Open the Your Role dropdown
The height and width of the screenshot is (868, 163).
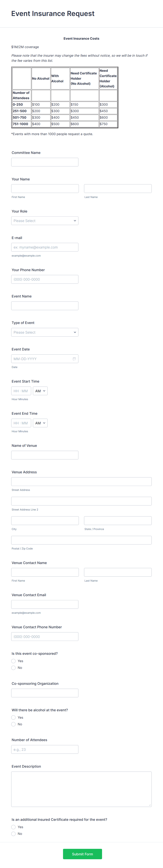coord(45,221)
